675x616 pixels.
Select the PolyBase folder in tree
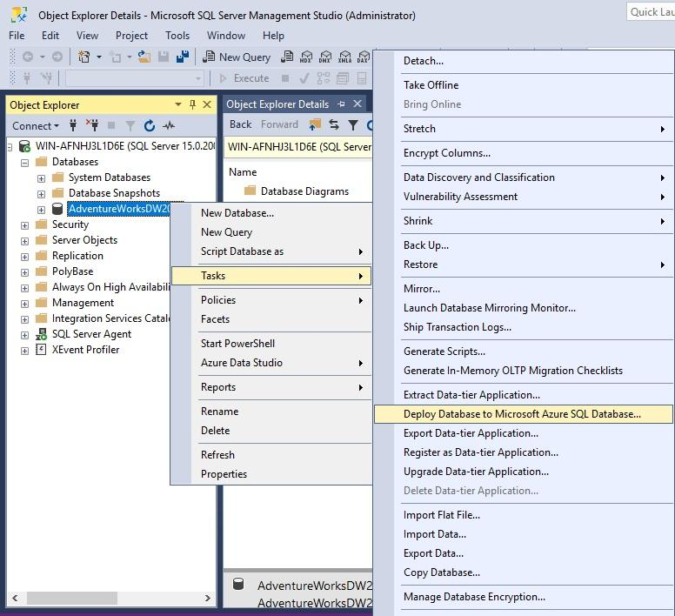[x=72, y=271]
